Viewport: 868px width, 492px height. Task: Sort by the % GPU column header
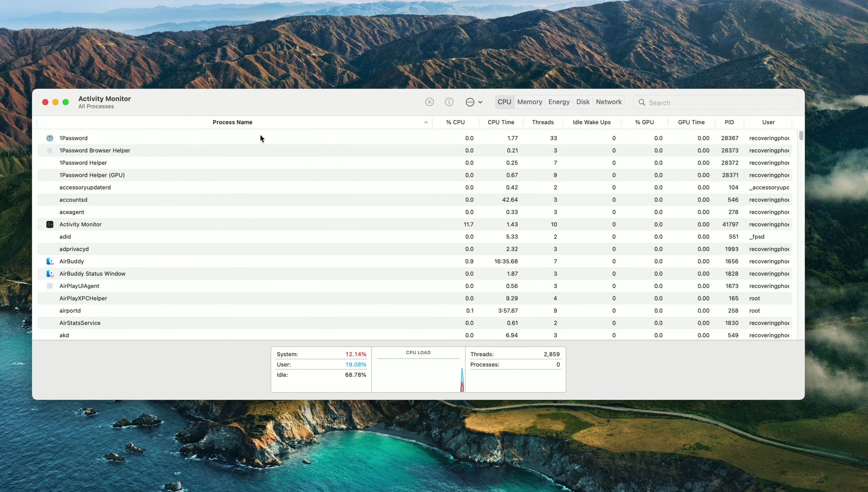coord(644,122)
